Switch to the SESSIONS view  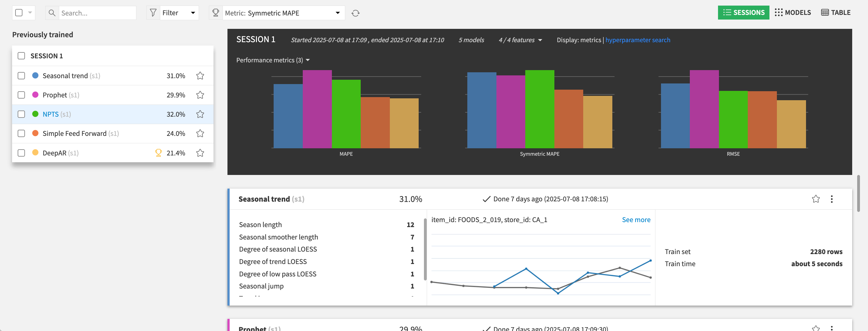click(x=744, y=12)
